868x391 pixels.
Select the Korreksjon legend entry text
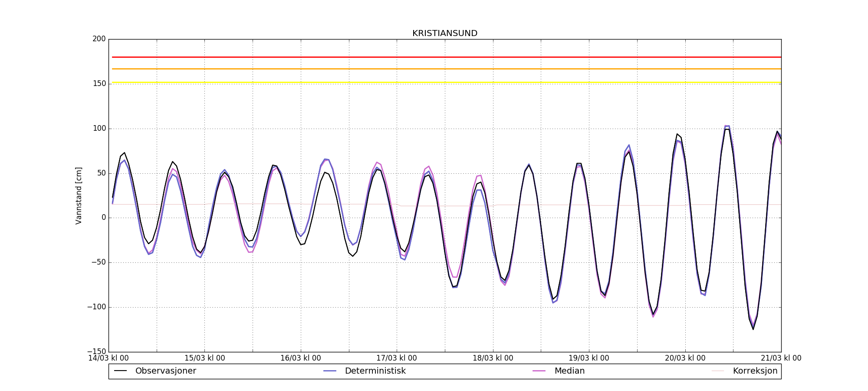[x=755, y=371]
